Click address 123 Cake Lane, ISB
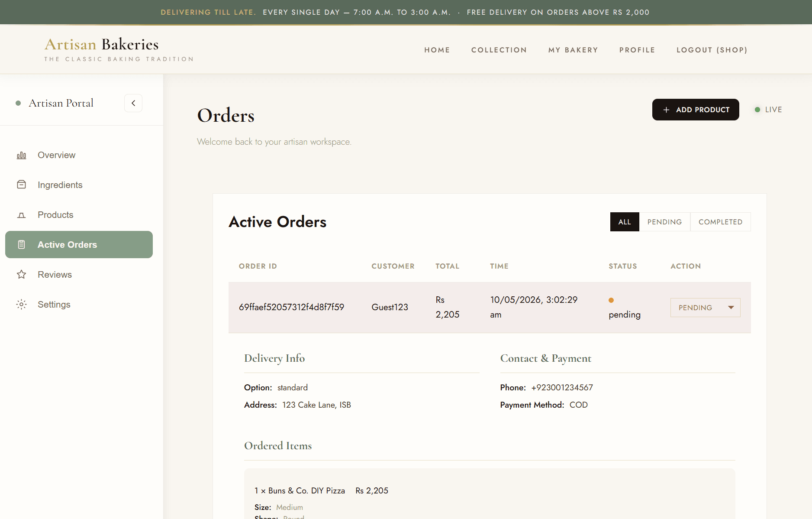812x519 pixels. point(316,405)
